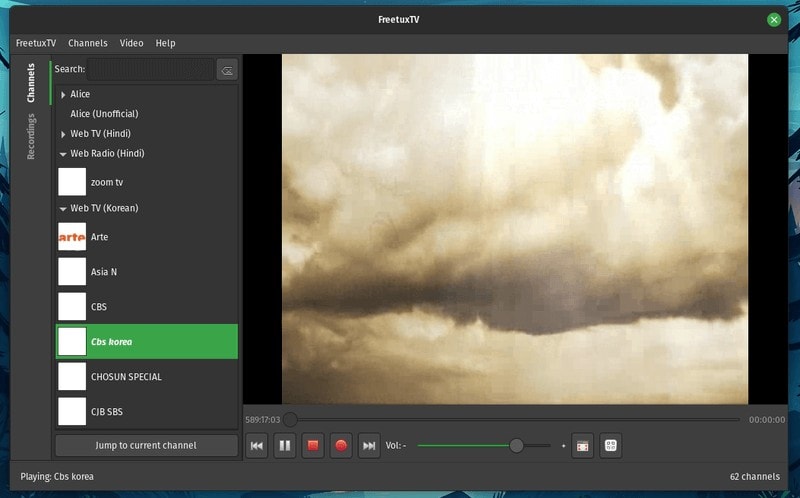Click the Playing: Cbs korea status text
This screenshot has height=498, width=800.
[57, 477]
